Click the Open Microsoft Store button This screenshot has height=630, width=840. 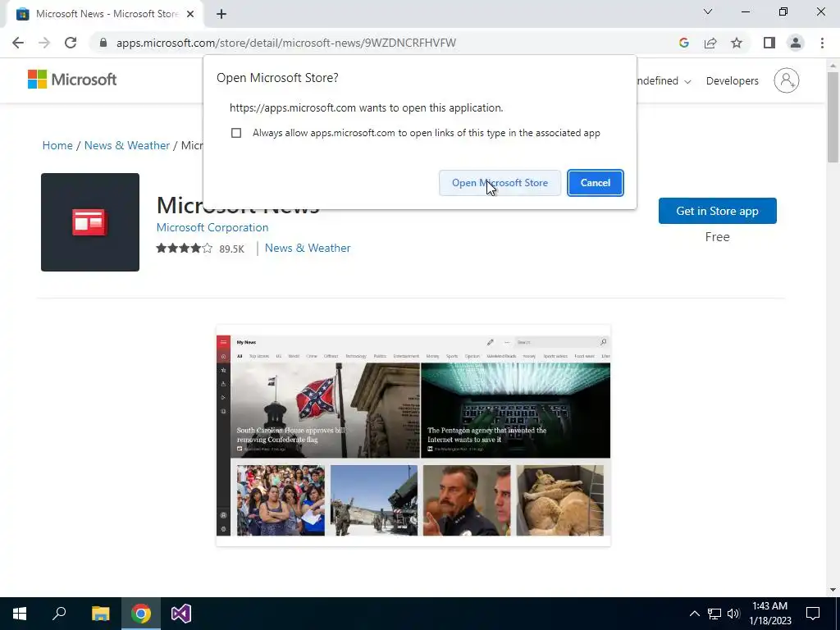(x=500, y=183)
